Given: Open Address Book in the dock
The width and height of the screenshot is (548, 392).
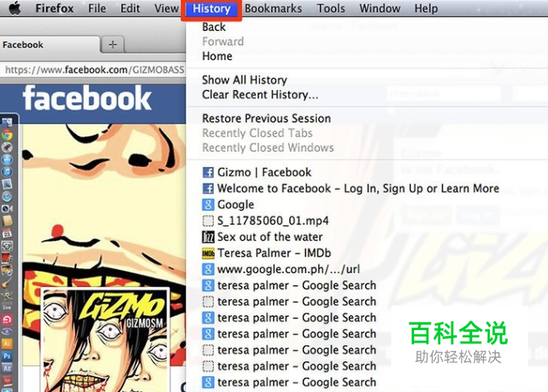Looking at the screenshot, I should [7, 221].
